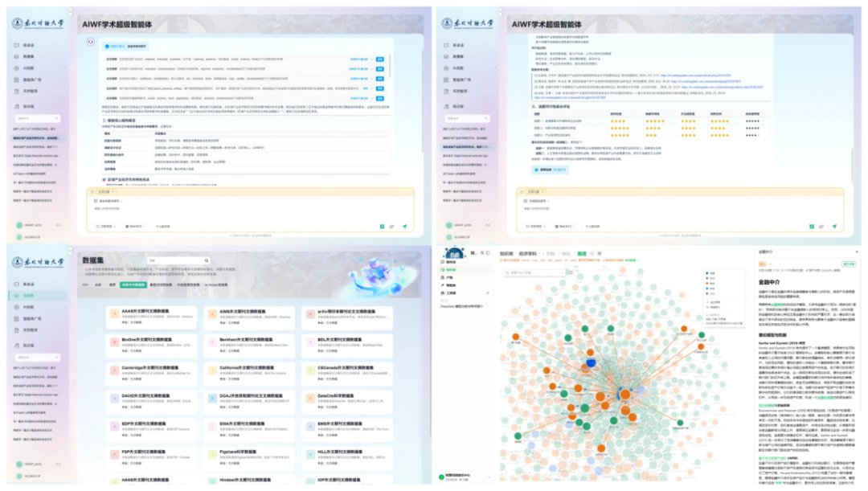The image size is (868, 491).
Task: Open DeepSeek history entry in knowledge graph sidebar
Action: tap(461, 306)
